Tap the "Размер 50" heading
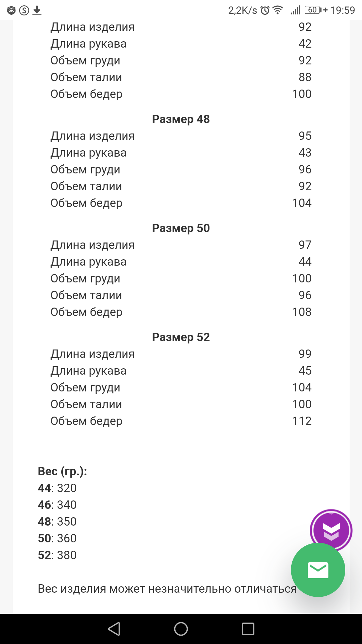362x644 pixels. (x=181, y=228)
